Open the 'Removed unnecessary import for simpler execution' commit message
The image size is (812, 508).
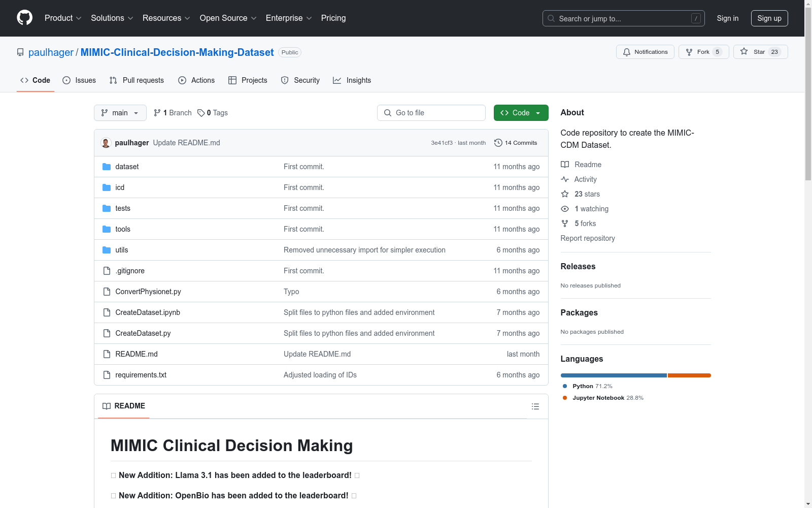pos(364,250)
